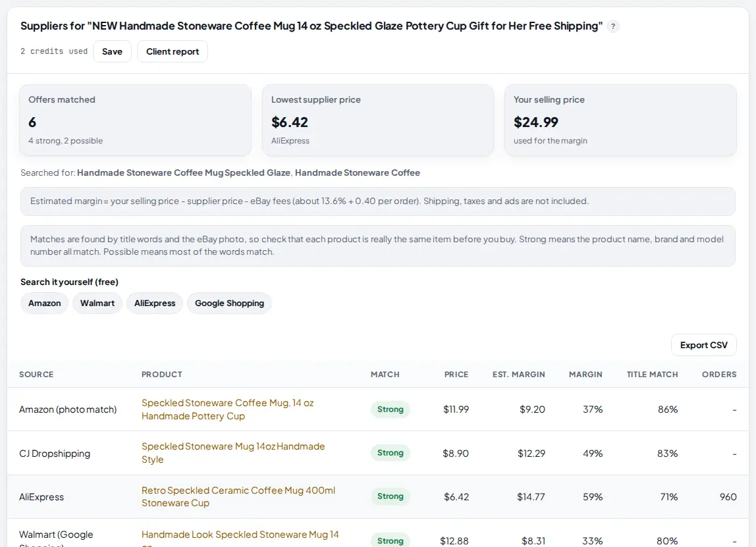Image resolution: width=756 pixels, height=547 pixels.
Task: Open the Client report
Action: [x=173, y=51]
